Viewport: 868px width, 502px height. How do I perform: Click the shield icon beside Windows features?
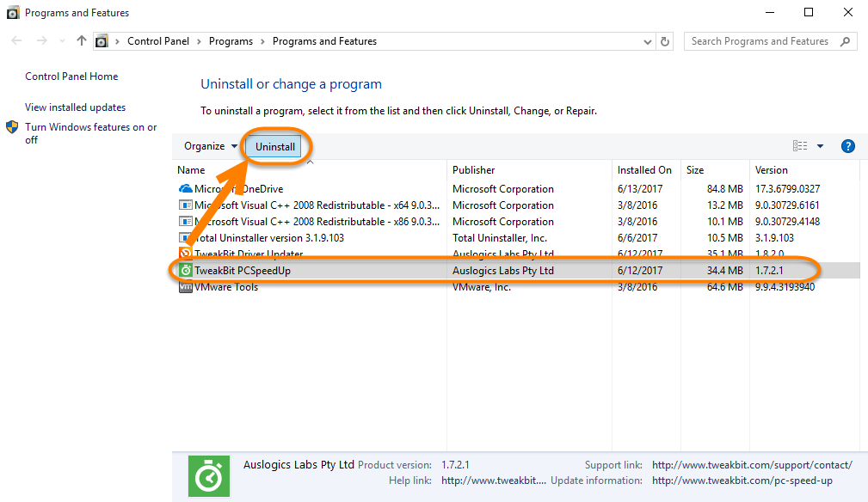pos(12,127)
